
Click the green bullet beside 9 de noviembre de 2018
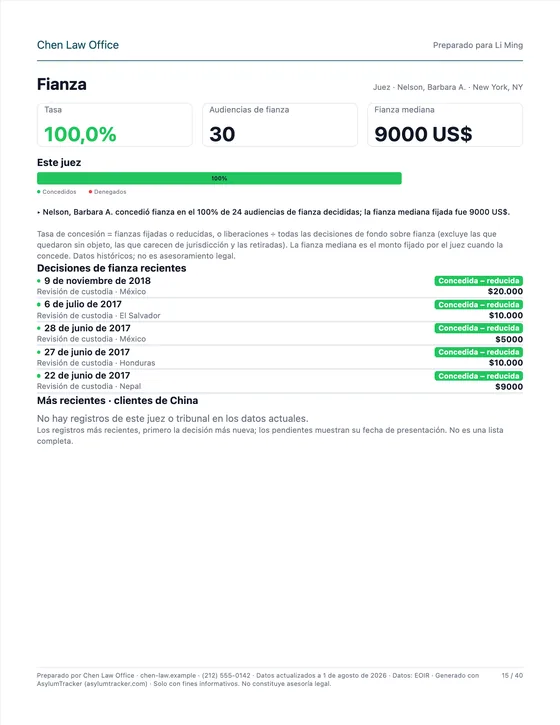pos(39,281)
